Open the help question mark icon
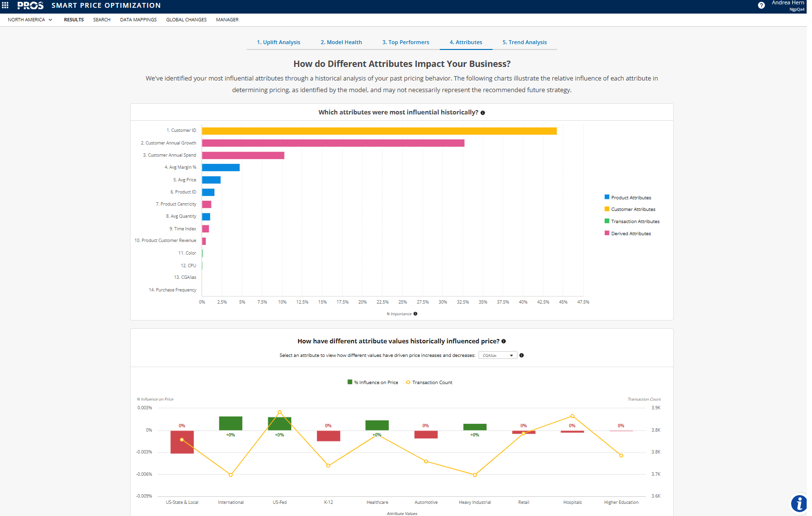The height and width of the screenshot is (516, 812). [761, 5]
